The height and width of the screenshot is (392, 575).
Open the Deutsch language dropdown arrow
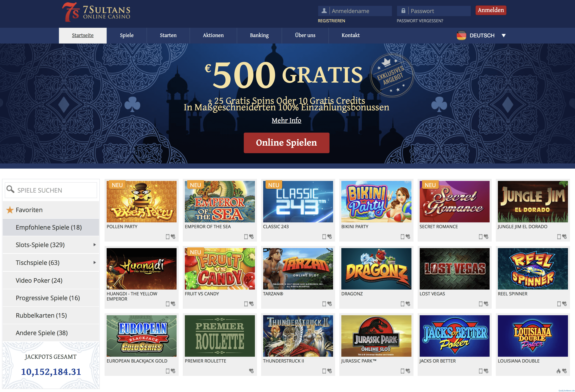click(504, 36)
